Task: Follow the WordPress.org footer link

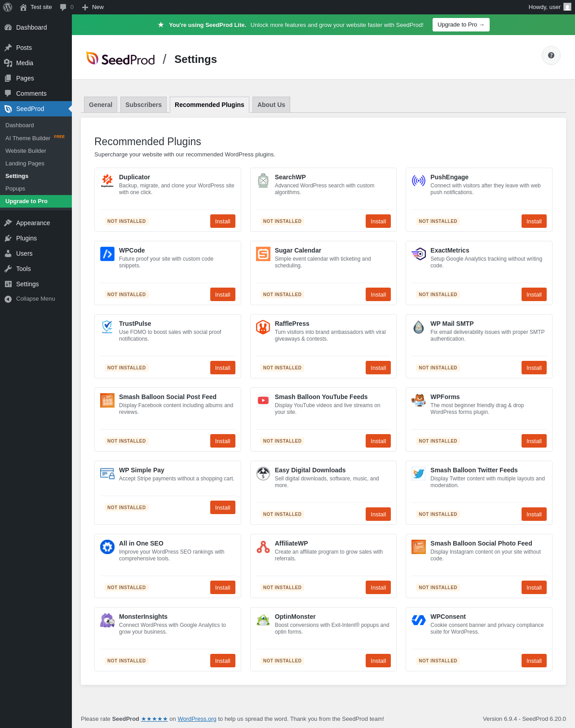Action: 197,719
